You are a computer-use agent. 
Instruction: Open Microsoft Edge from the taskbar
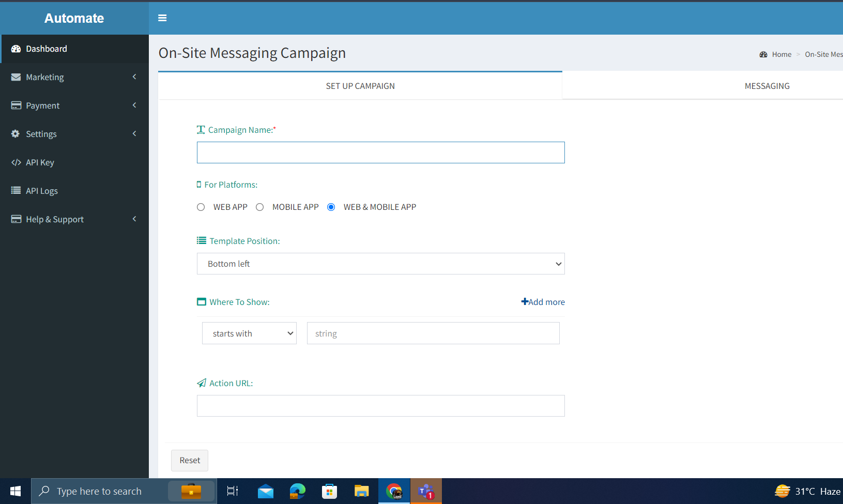pos(297,491)
